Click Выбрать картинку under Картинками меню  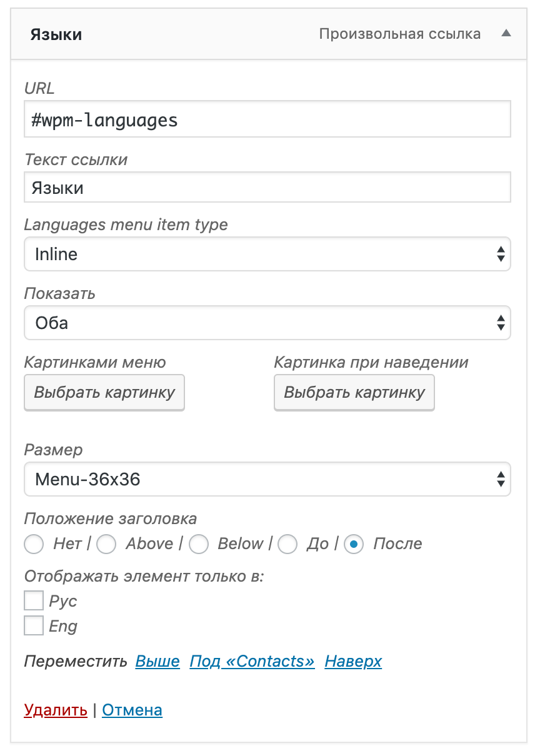(x=104, y=393)
